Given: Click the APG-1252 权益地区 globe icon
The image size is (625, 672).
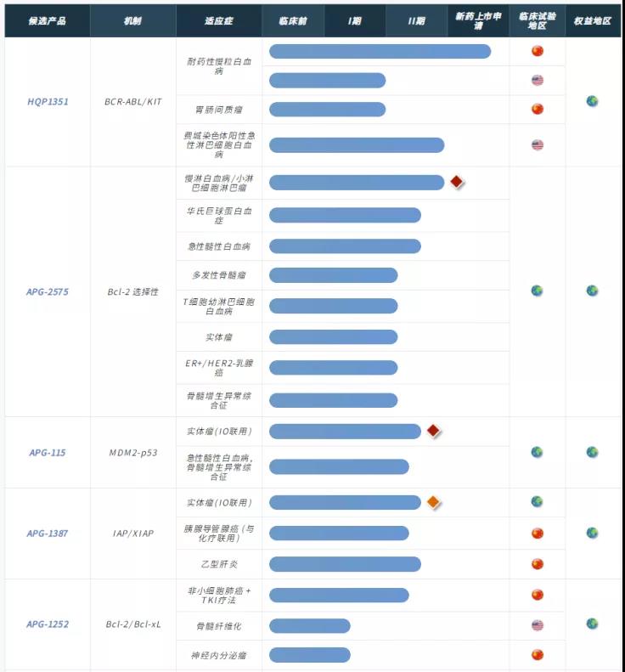Looking at the screenshot, I should click(592, 624).
